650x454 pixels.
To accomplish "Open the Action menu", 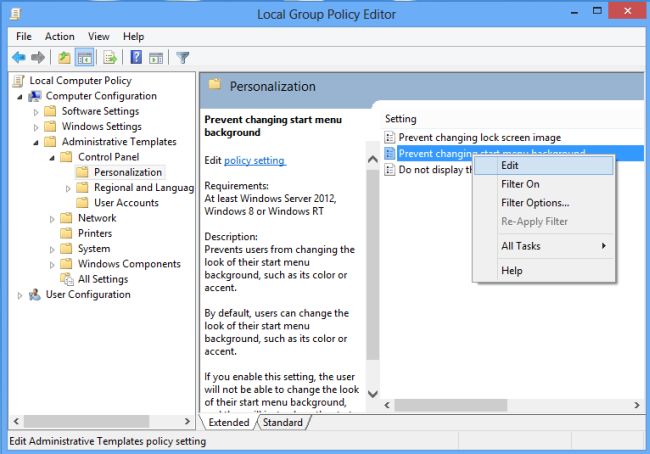I will click(60, 36).
